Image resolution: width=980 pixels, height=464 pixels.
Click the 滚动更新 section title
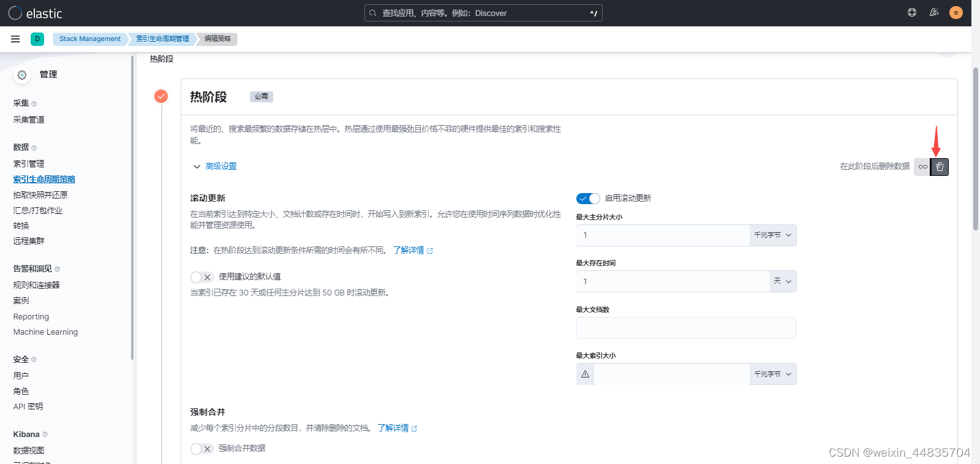[x=208, y=198]
